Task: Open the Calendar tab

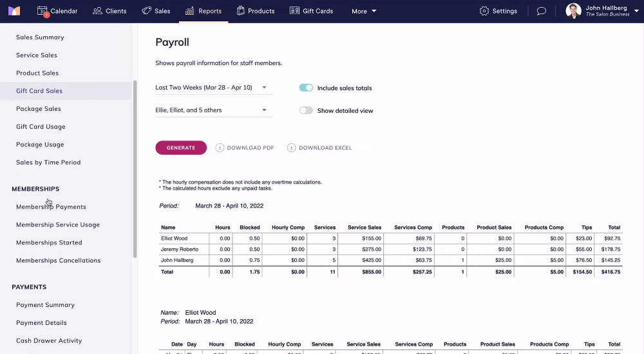Action: click(57, 12)
